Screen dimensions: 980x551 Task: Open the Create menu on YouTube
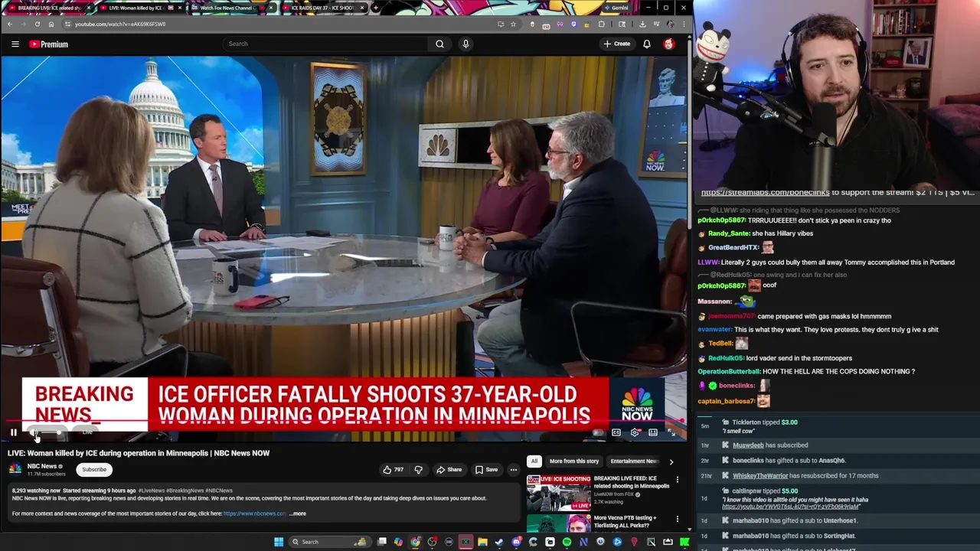click(617, 44)
